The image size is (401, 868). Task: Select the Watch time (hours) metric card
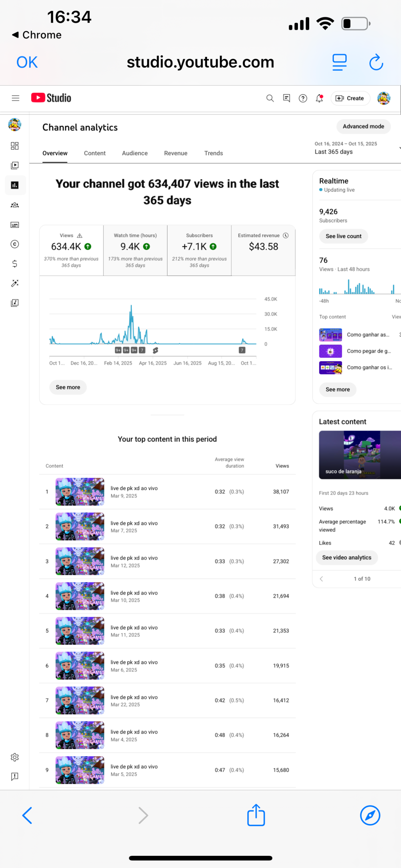[x=135, y=250]
